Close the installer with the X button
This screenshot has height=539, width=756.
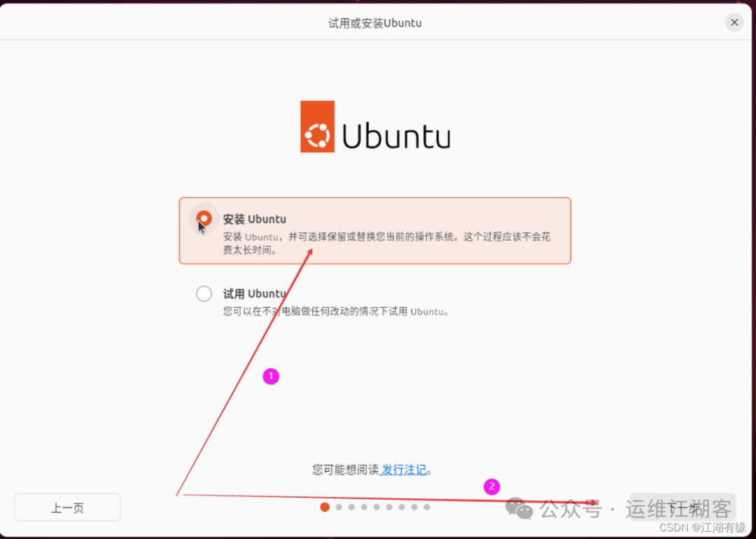point(734,22)
